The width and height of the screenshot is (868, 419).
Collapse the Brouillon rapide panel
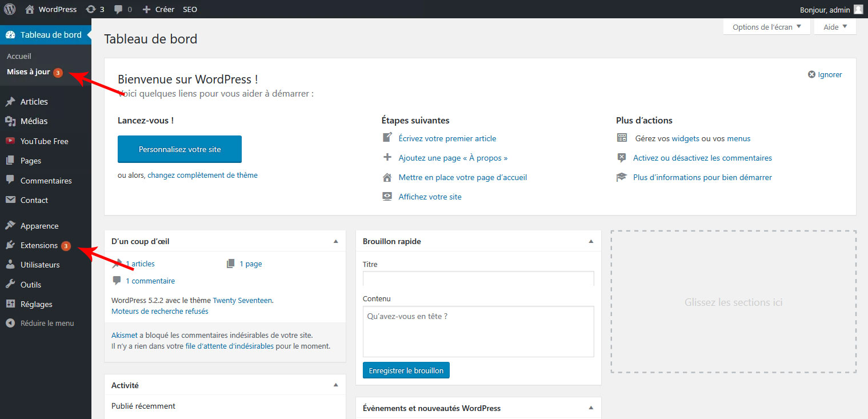[x=591, y=241]
